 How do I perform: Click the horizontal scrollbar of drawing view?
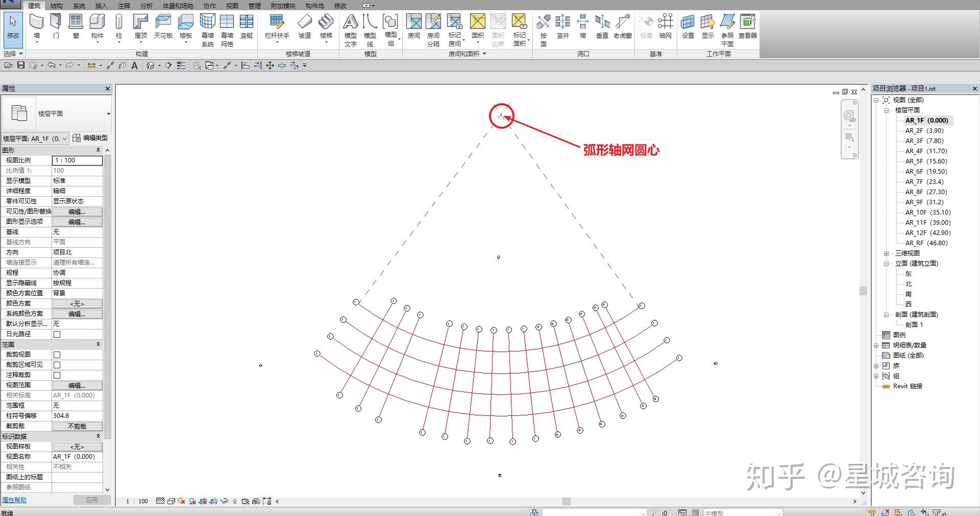[x=566, y=502]
